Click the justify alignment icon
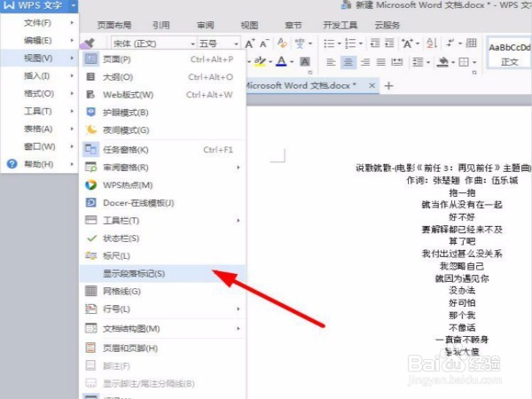 pos(381,62)
